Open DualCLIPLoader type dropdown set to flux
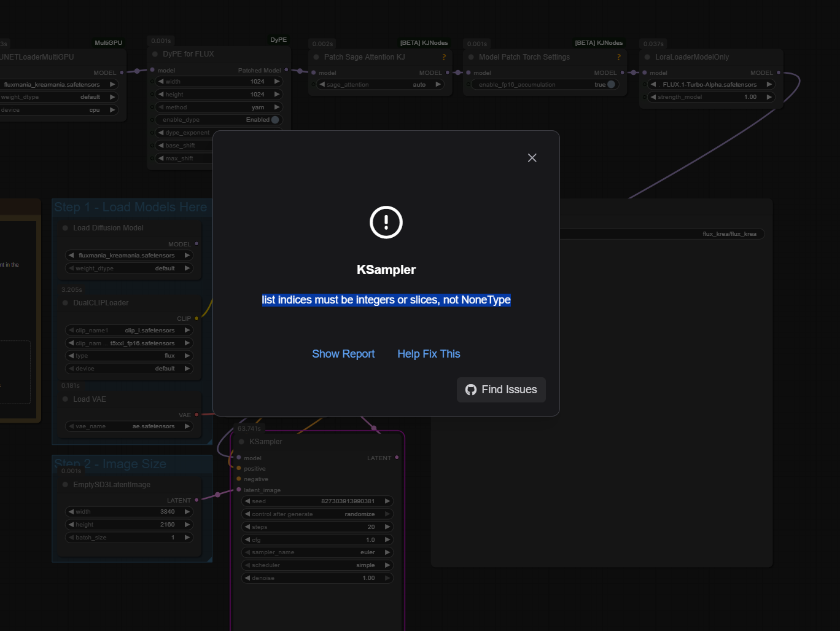Screen dimensions: 840x631 click(x=129, y=356)
